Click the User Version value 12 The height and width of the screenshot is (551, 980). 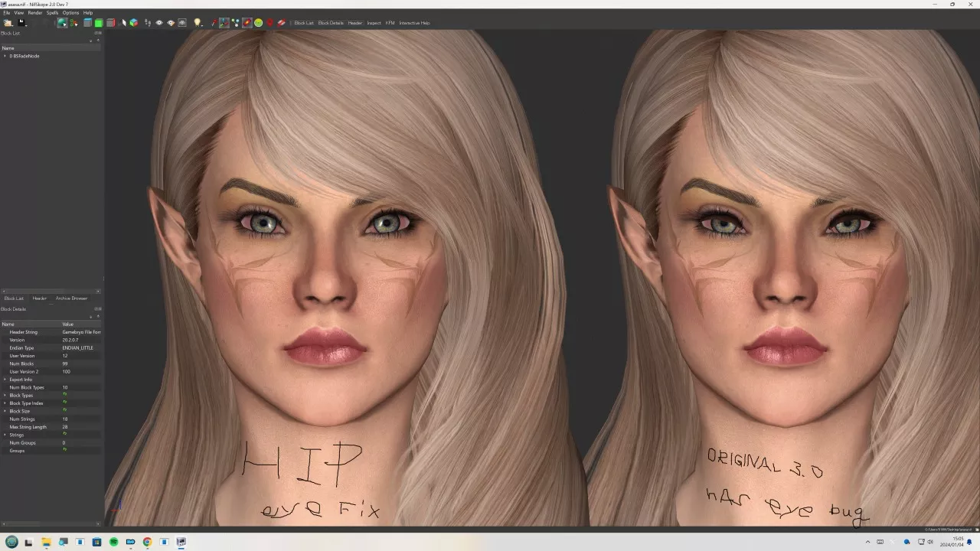(x=65, y=356)
